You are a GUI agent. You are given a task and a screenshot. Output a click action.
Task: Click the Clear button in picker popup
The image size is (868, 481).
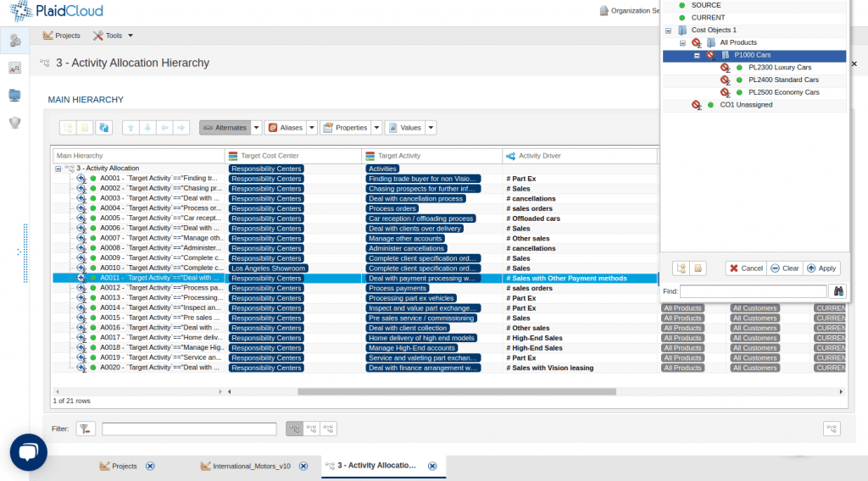[784, 268]
